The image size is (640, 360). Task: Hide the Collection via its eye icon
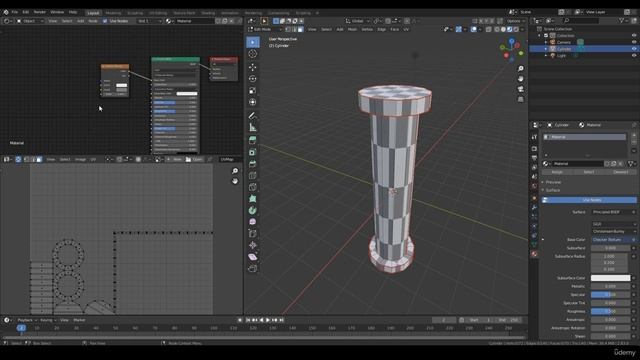tap(634, 36)
